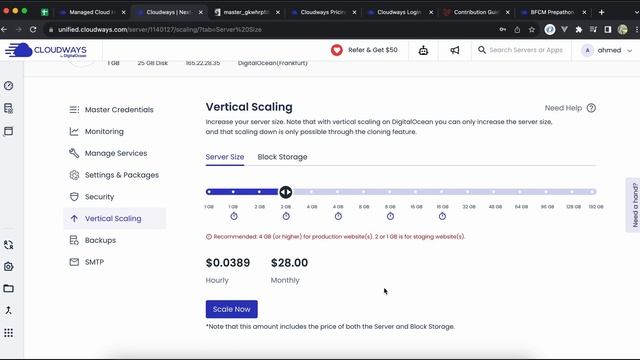Open Monitoring section

[x=115, y=131]
